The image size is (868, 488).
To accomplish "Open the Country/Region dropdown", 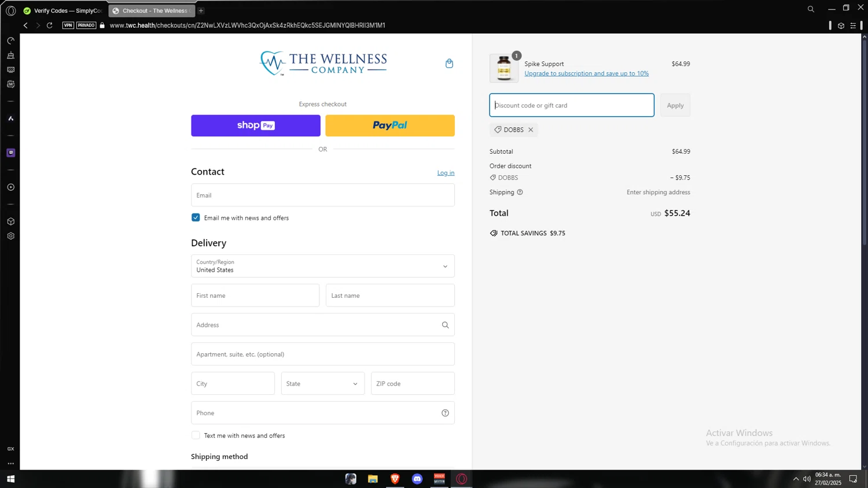I will click(x=323, y=266).
